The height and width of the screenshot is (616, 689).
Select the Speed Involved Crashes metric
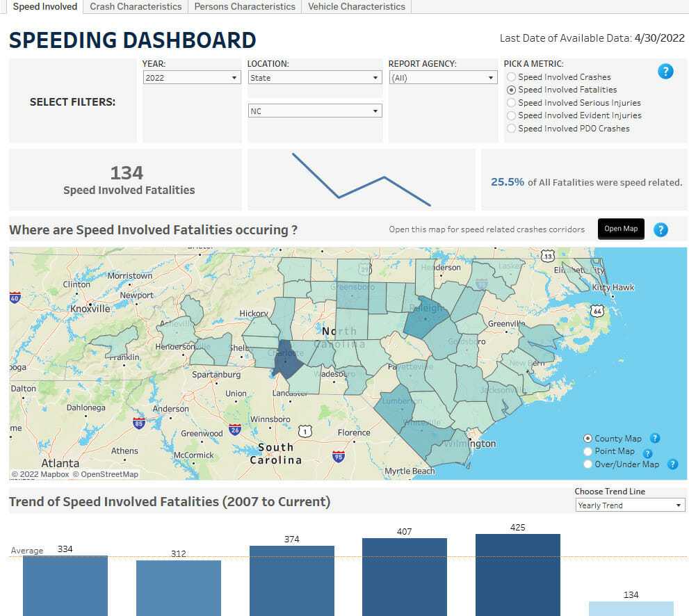click(512, 77)
